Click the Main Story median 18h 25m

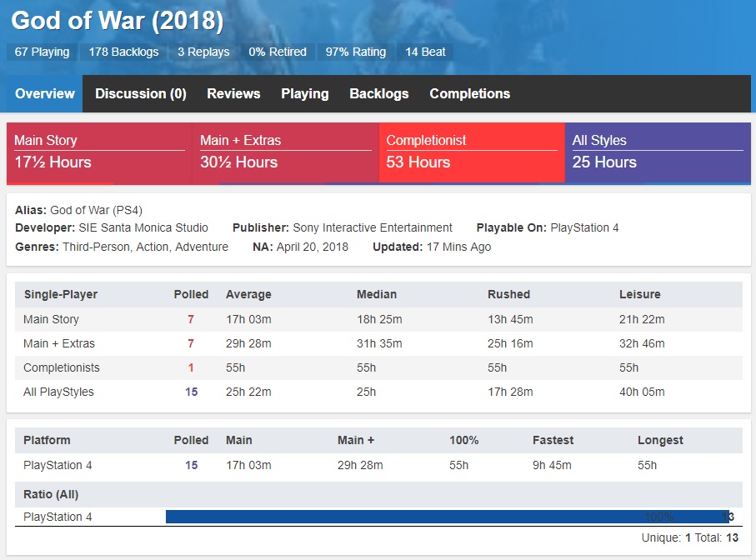pyautogui.click(x=379, y=319)
